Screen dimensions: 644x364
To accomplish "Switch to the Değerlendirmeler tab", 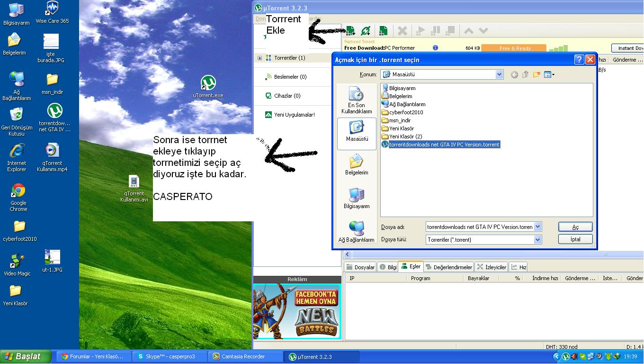I will [449, 267].
